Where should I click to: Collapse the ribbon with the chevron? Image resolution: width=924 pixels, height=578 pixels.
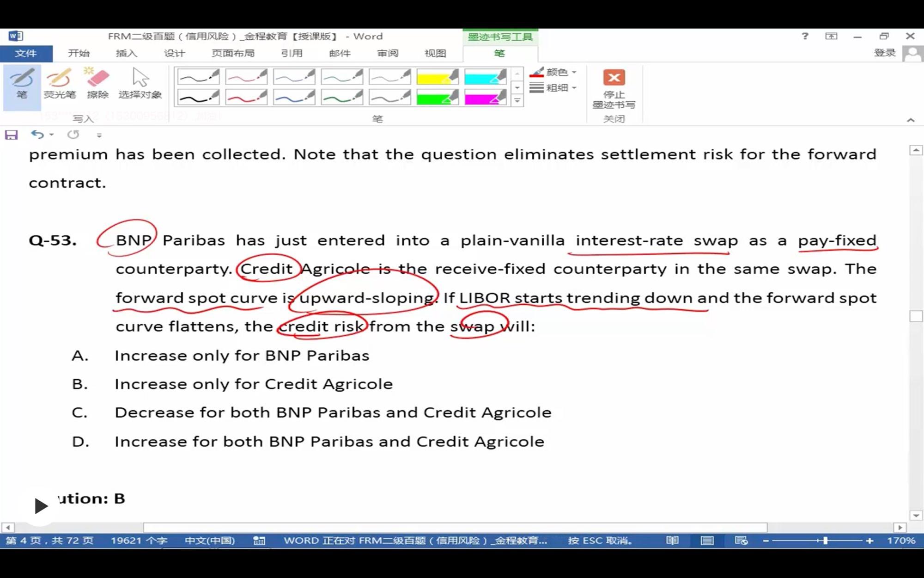pos(910,120)
